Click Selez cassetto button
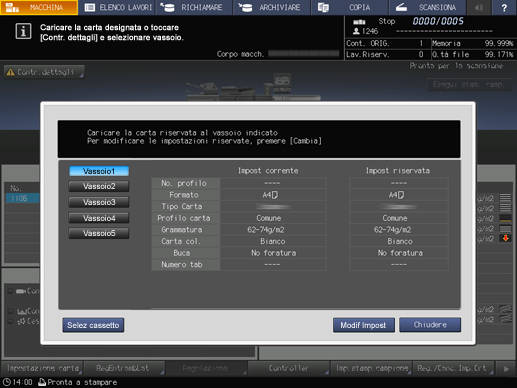Screen dimensions: 517x388 pos(93,325)
